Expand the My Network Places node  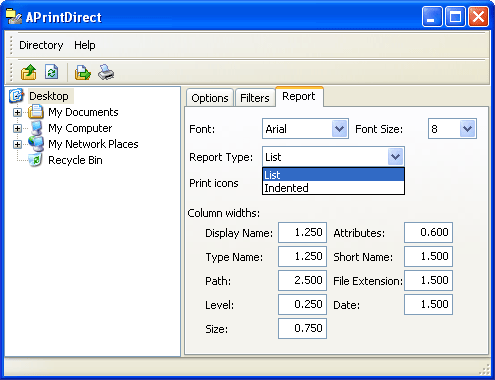tap(17, 144)
